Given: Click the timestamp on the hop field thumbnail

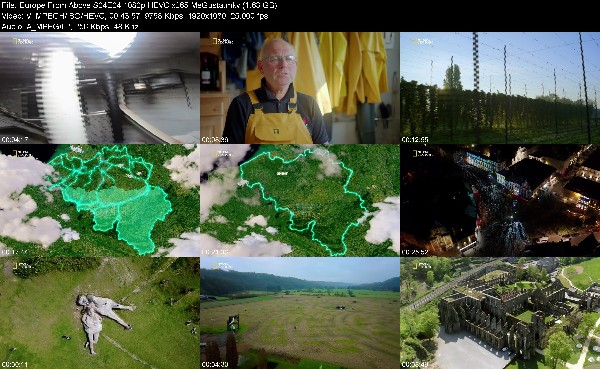Looking at the screenshot, I should tap(415, 140).
